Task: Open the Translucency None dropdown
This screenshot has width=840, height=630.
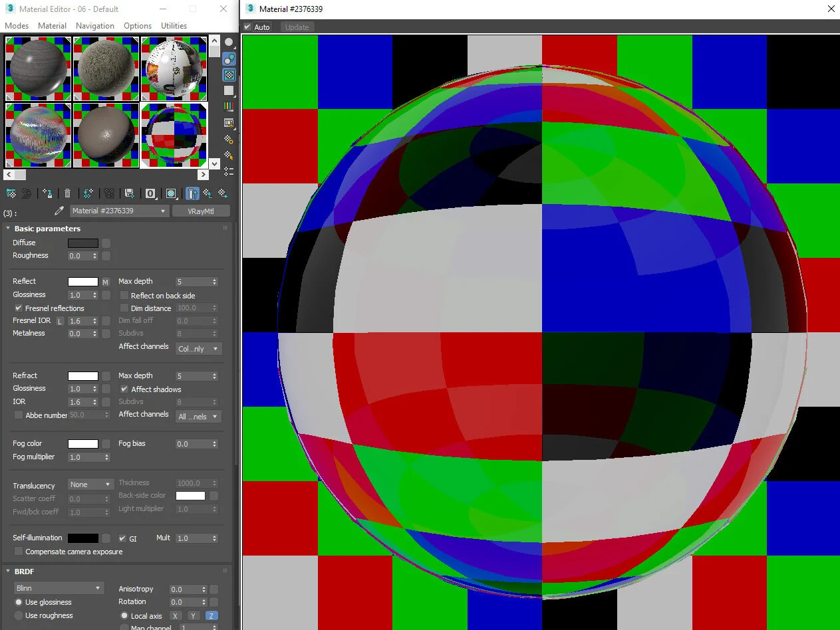Action: point(90,484)
